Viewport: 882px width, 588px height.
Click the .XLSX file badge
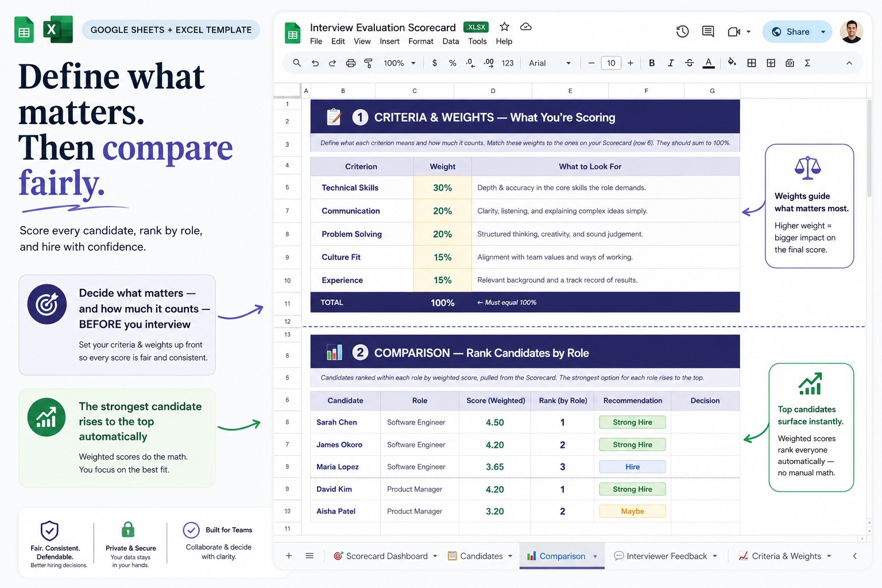pyautogui.click(x=476, y=27)
